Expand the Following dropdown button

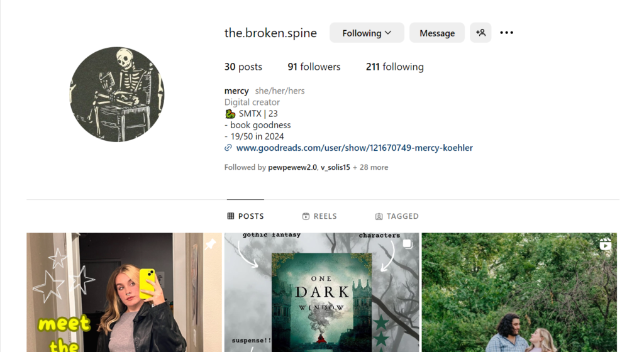[x=367, y=33]
